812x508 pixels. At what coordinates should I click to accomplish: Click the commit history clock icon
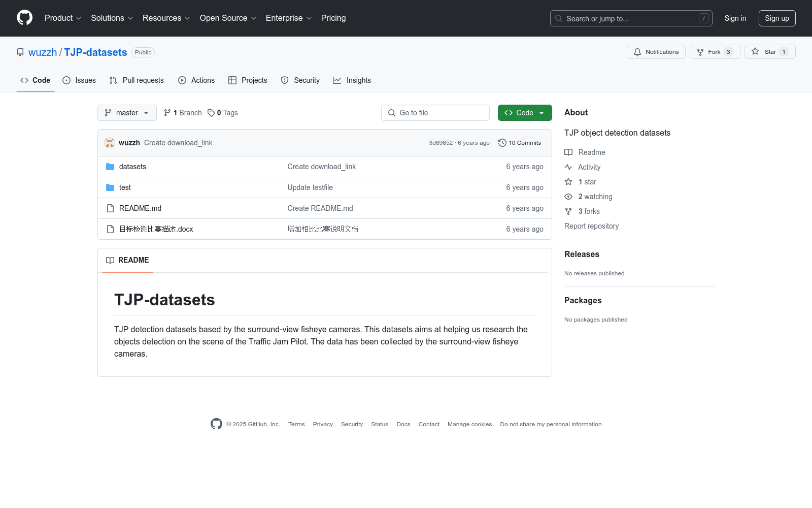[x=502, y=143]
